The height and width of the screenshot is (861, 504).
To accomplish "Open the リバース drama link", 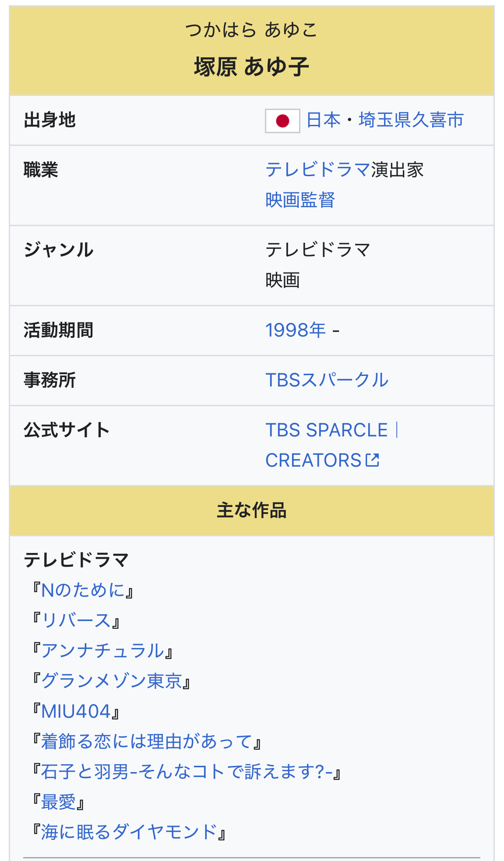I will pyautogui.click(x=76, y=620).
